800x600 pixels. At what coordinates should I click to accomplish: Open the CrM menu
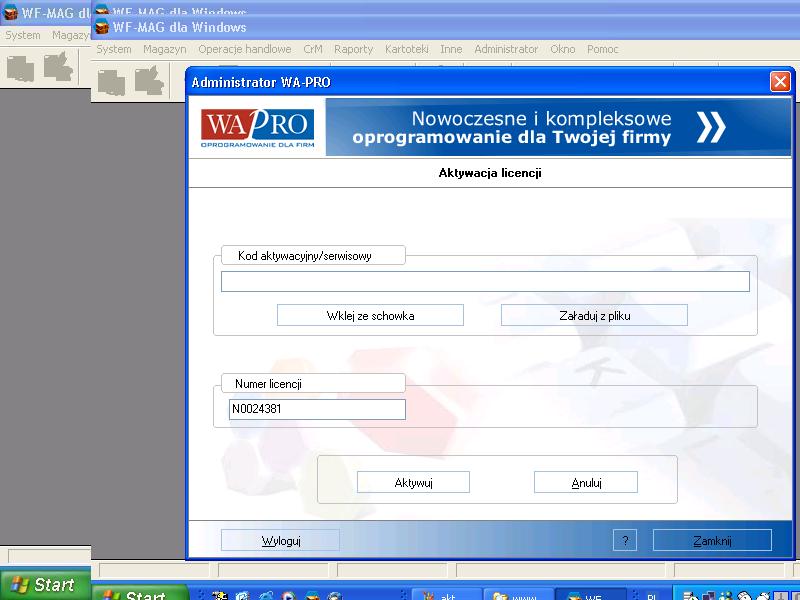[x=313, y=49]
